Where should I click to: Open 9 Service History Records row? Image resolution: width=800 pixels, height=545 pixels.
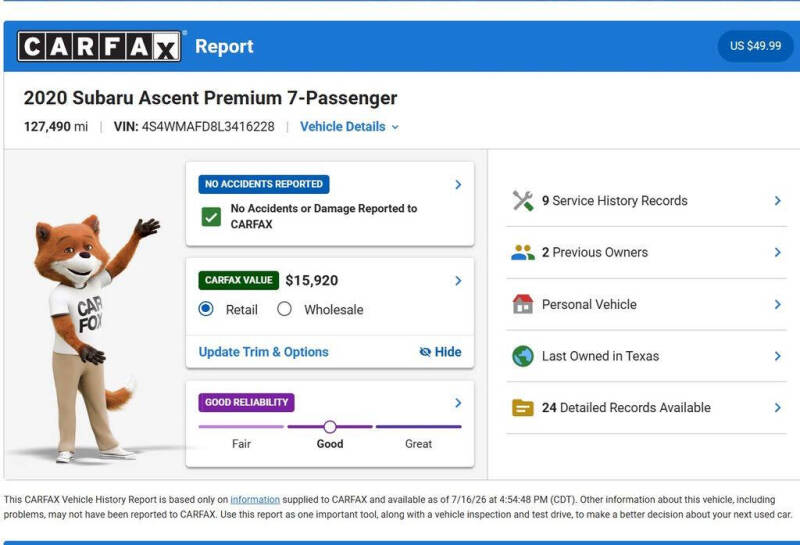[x=646, y=201]
